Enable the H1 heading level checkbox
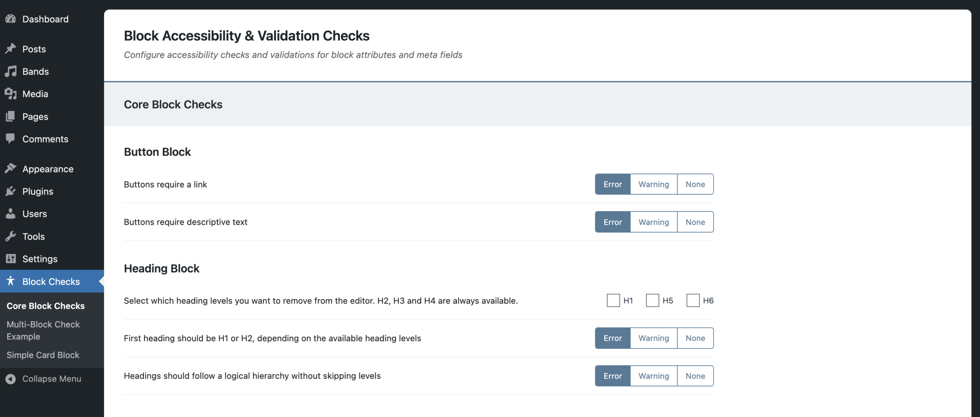Image resolution: width=980 pixels, height=417 pixels. [x=613, y=301]
